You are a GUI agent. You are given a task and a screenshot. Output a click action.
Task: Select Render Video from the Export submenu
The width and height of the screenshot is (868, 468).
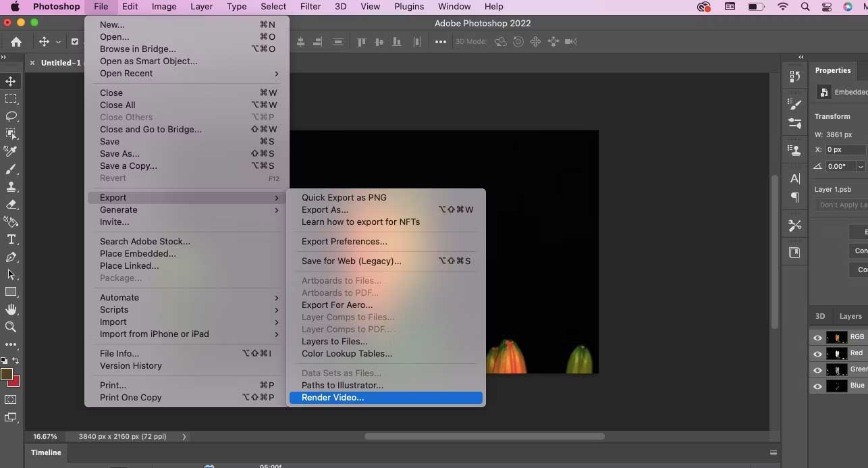coord(332,397)
